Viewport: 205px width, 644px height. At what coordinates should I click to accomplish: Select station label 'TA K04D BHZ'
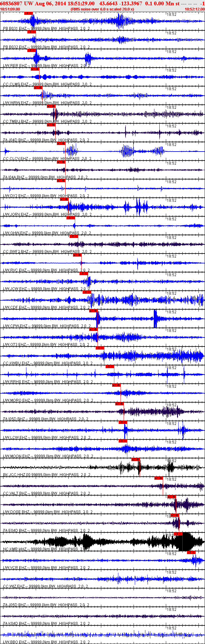tap(15, 624)
